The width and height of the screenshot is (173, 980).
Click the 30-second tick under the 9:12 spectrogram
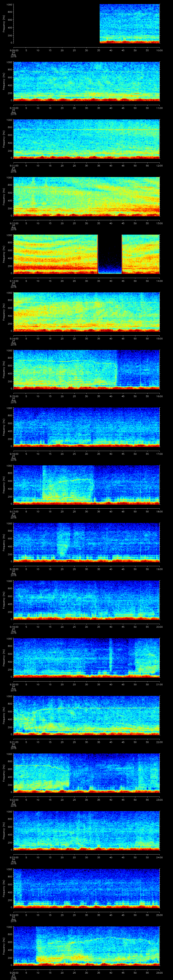point(86,223)
